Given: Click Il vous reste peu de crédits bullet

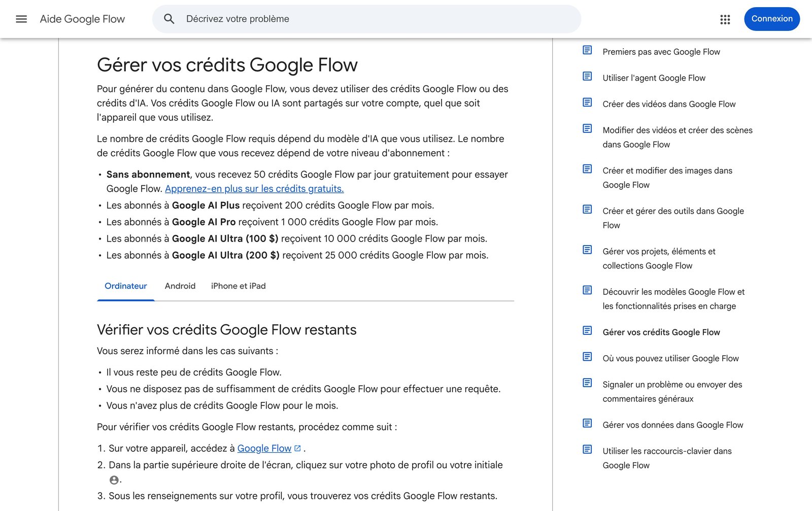Looking at the screenshot, I should click(194, 372).
